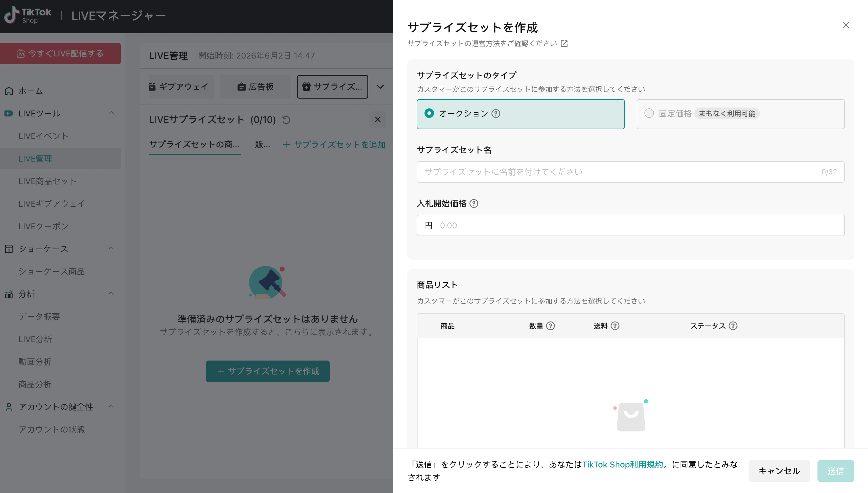Click the キャンセル button
Screen dimensions: 868x493
click(779, 471)
